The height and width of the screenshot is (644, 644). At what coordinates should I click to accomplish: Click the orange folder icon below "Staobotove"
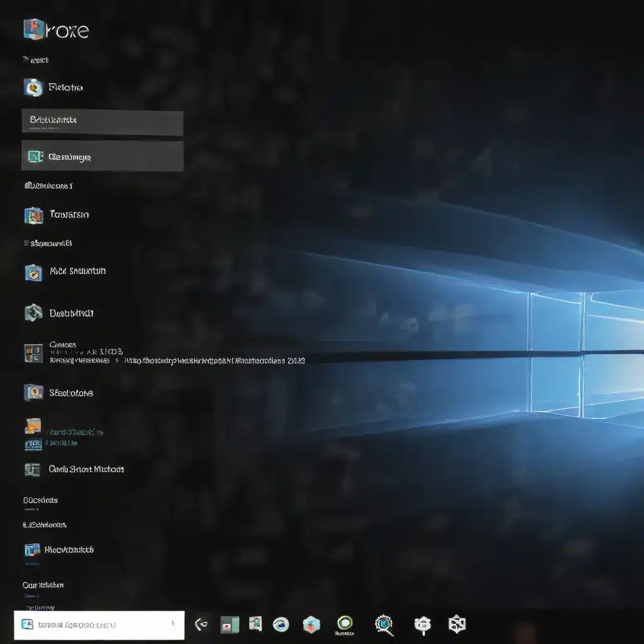pyautogui.click(x=33, y=426)
